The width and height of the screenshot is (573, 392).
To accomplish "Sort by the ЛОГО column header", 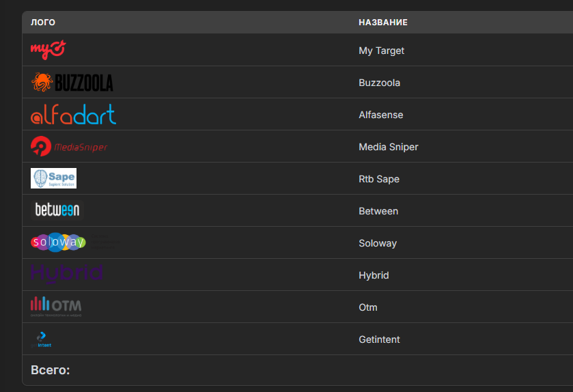I will [x=43, y=23].
